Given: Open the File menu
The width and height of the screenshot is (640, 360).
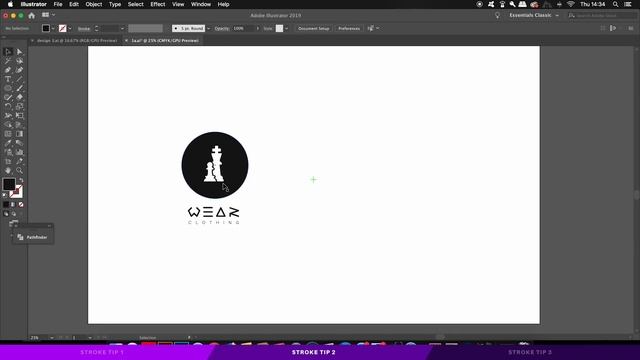Looking at the screenshot, I should click(x=58, y=4).
